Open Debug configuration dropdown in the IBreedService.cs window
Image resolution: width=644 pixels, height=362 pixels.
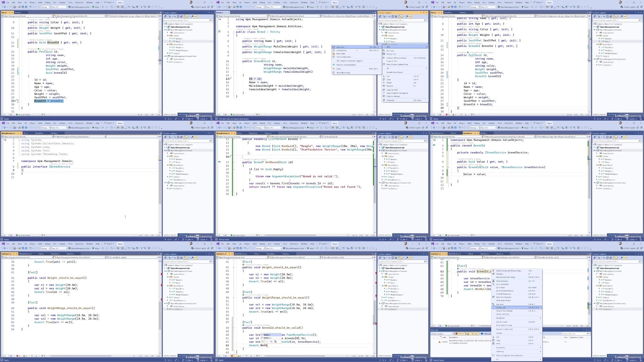[x=45, y=127]
